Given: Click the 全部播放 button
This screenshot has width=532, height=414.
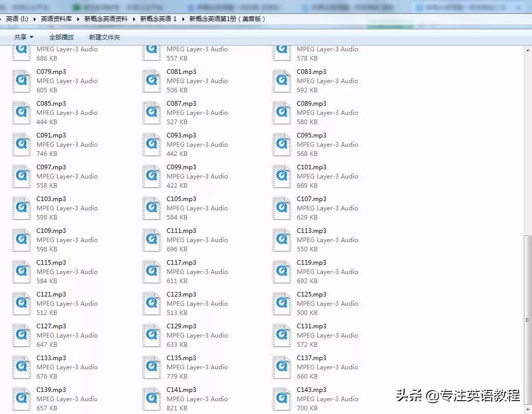Looking at the screenshot, I should (62, 37).
